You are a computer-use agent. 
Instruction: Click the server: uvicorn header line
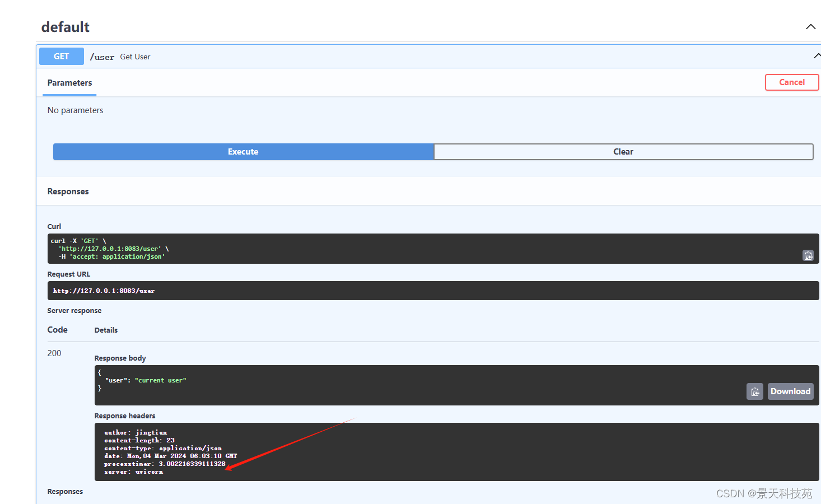pyautogui.click(x=133, y=472)
